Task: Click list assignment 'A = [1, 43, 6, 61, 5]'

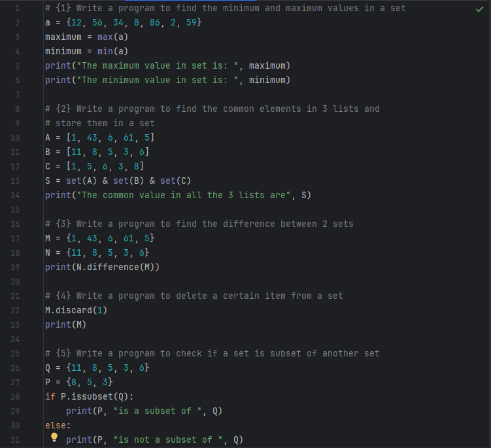Action: pyautogui.click(x=99, y=138)
